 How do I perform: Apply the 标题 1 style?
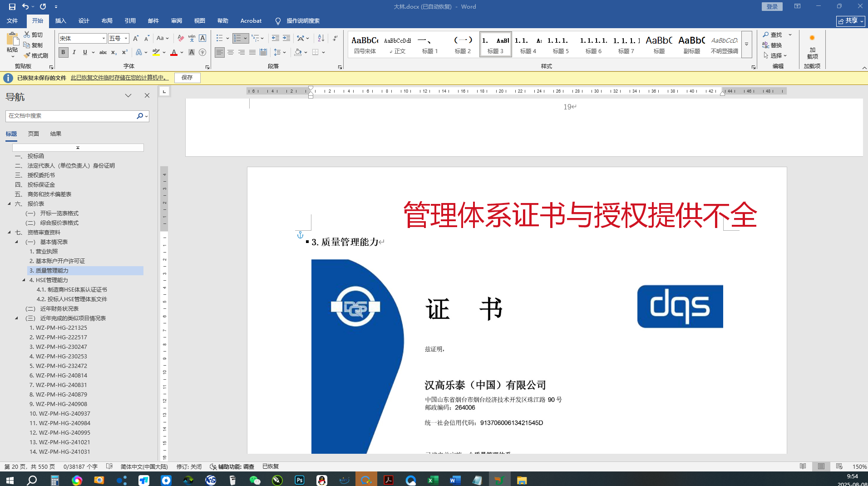point(429,45)
